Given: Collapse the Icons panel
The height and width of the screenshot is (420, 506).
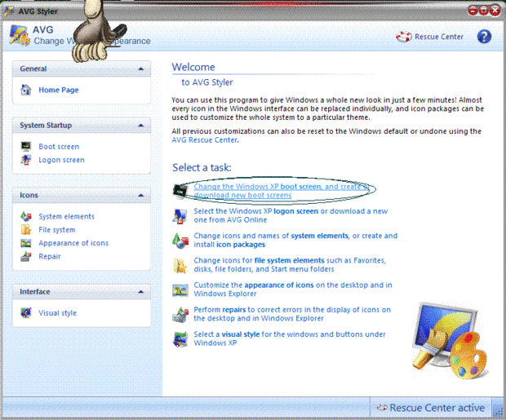Looking at the screenshot, I should (140, 195).
